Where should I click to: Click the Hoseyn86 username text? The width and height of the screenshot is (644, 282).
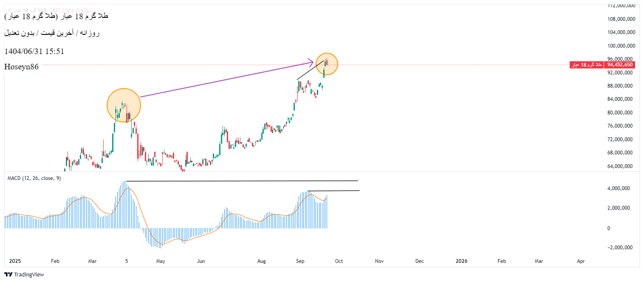(x=21, y=67)
